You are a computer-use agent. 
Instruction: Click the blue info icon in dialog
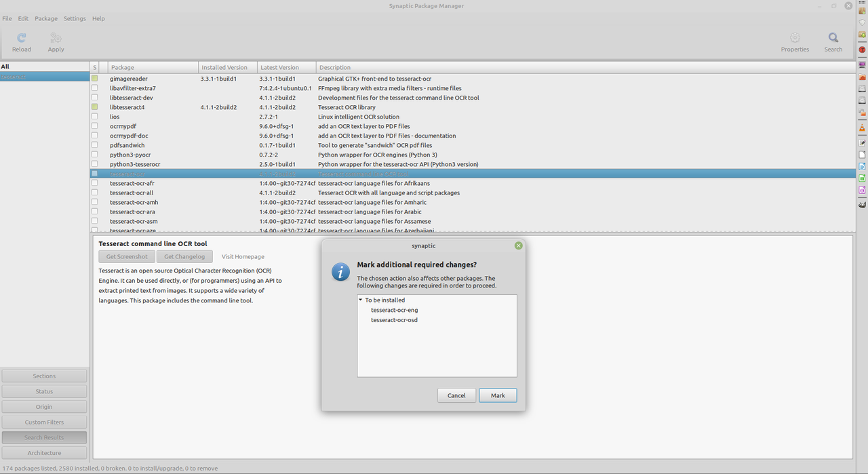pos(340,272)
